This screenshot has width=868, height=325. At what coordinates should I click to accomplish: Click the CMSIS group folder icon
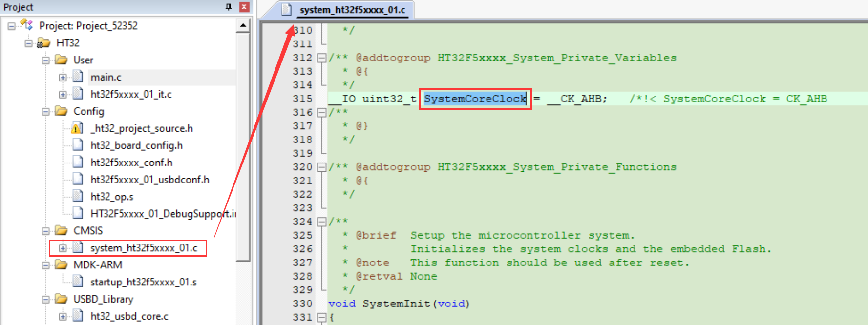click(x=61, y=230)
